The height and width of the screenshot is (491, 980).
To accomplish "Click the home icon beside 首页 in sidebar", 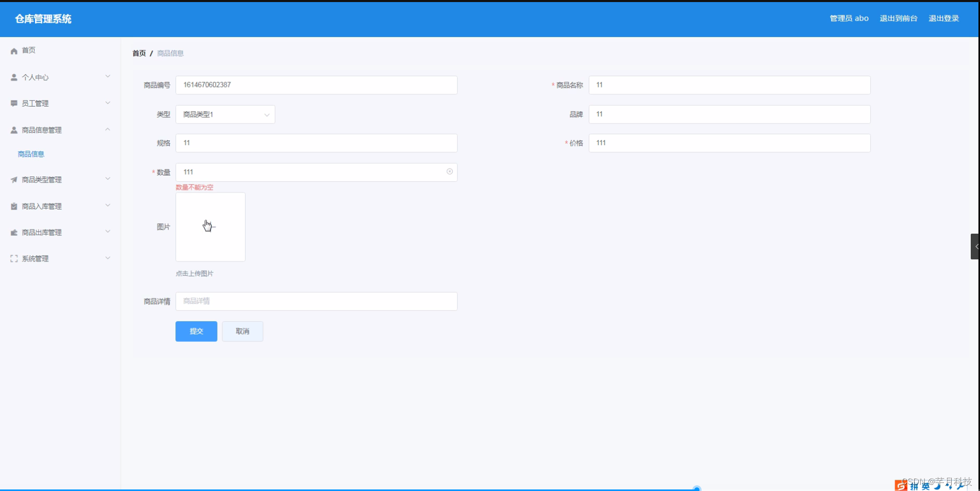I will 13,50.
